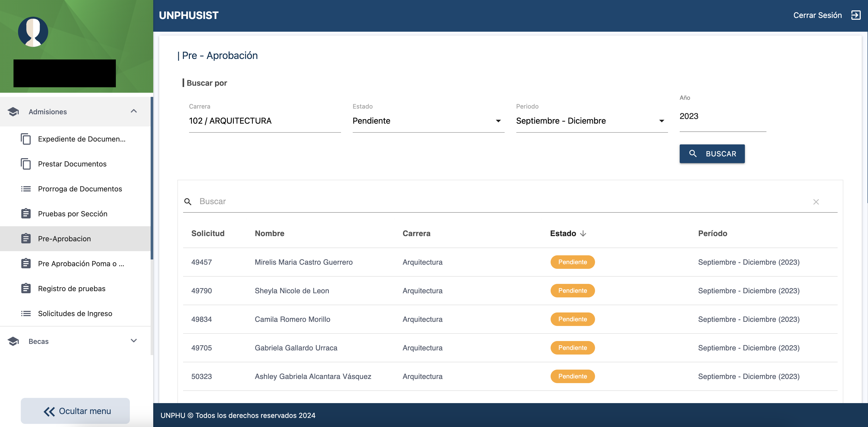Image resolution: width=868 pixels, height=427 pixels.
Task: Click the Registro de pruebas clipboard icon
Action: pyautogui.click(x=26, y=289)
